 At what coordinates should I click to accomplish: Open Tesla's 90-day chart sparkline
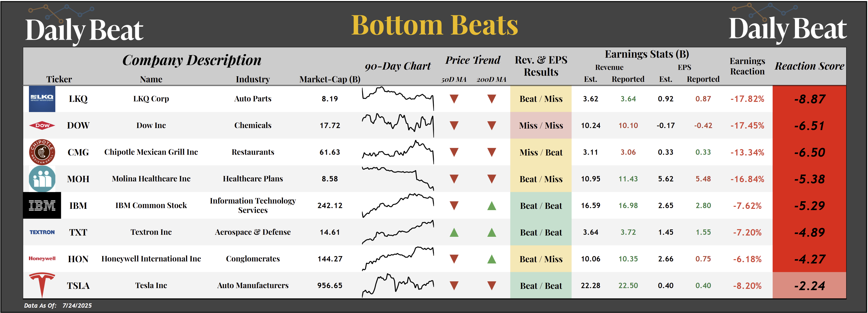[398, 285]
